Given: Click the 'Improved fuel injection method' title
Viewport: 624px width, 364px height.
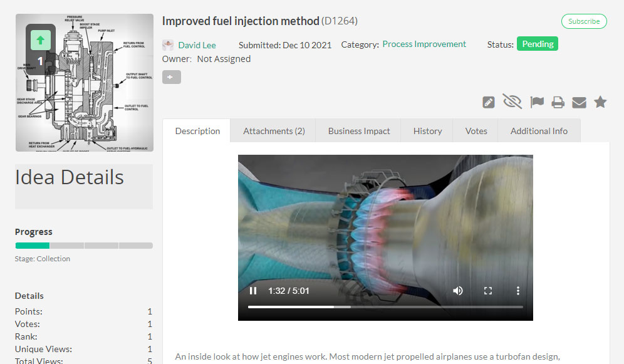Looking at the screenshot, I should (x=241, y=21).
